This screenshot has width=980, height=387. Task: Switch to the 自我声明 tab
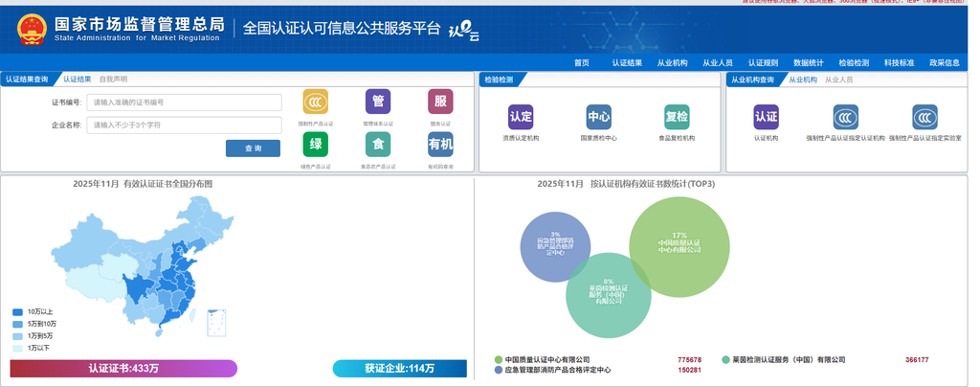tap(113, 79)
